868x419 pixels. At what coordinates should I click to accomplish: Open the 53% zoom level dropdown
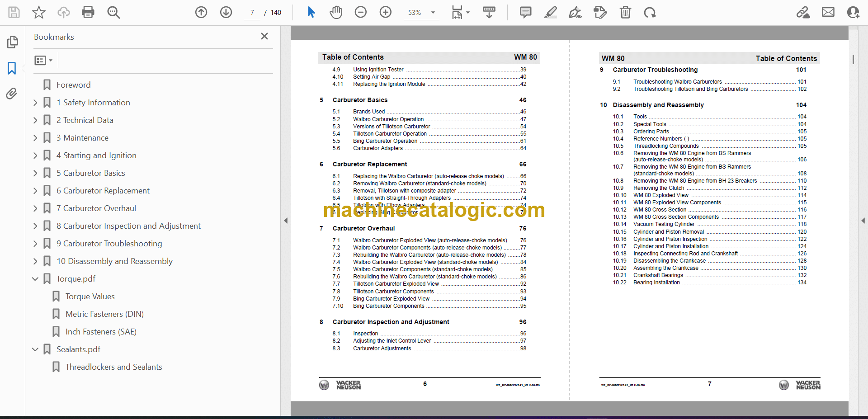coord(421,13)
